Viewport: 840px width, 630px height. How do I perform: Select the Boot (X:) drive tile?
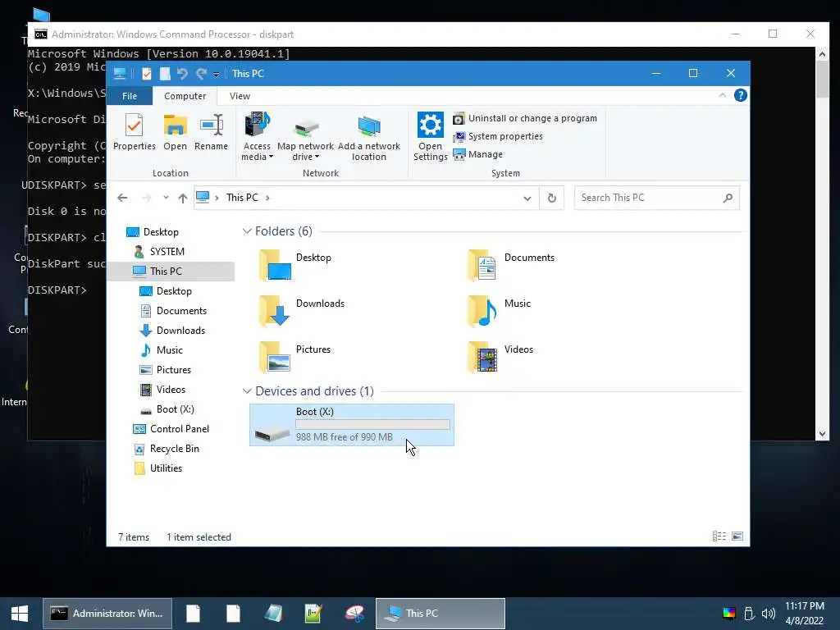click(352, 425)
